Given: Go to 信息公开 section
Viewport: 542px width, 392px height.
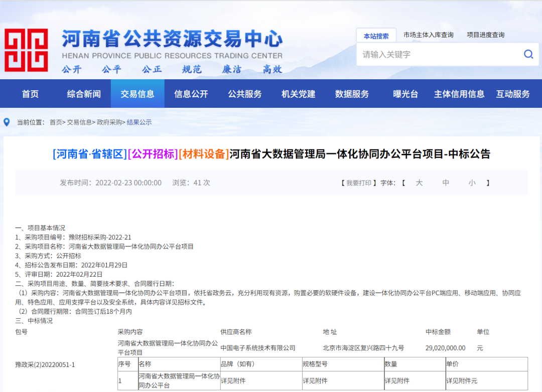Looking at the screenshot, I should point(191,94).
